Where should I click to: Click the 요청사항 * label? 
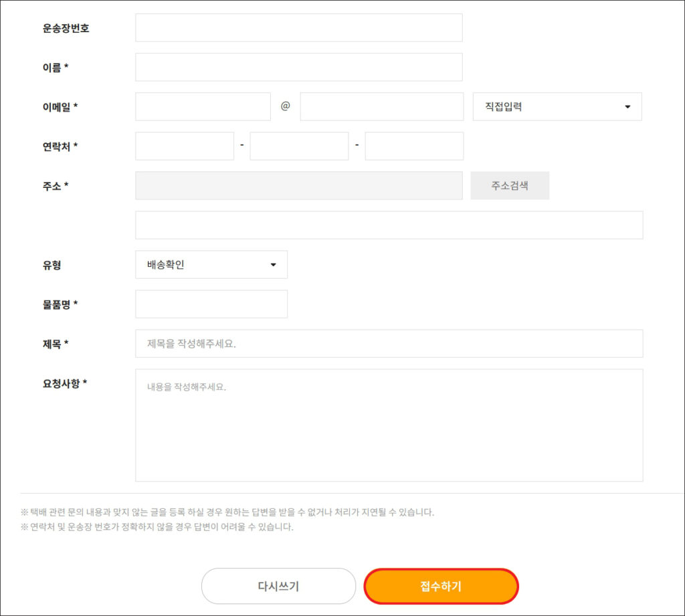[65, 384]
